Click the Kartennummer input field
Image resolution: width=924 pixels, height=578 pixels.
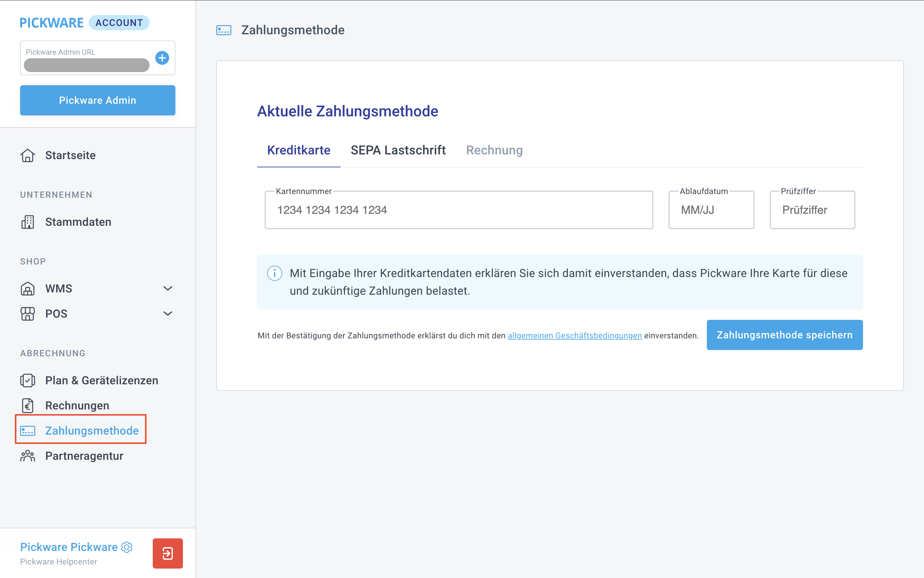tap(458, 209)
